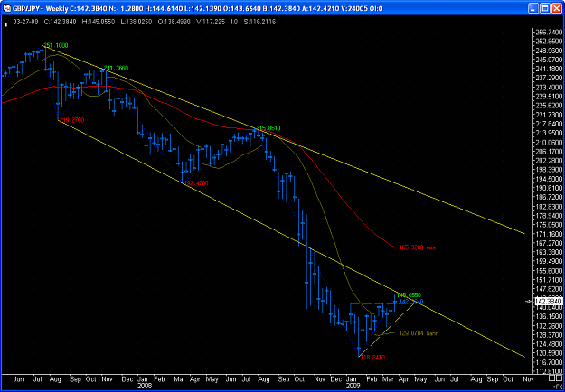
Task: Click the 112.8100 price axis label
Action: 550,371
